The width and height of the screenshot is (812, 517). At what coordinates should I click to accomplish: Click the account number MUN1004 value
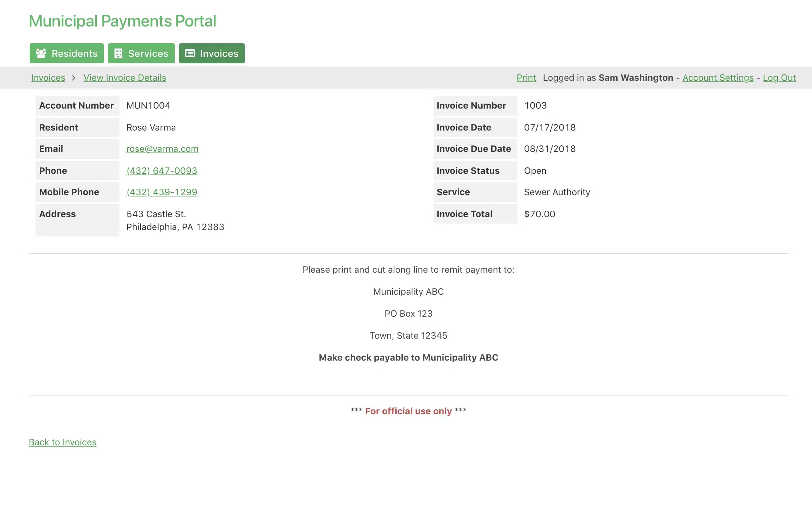(x=148, y=106)
